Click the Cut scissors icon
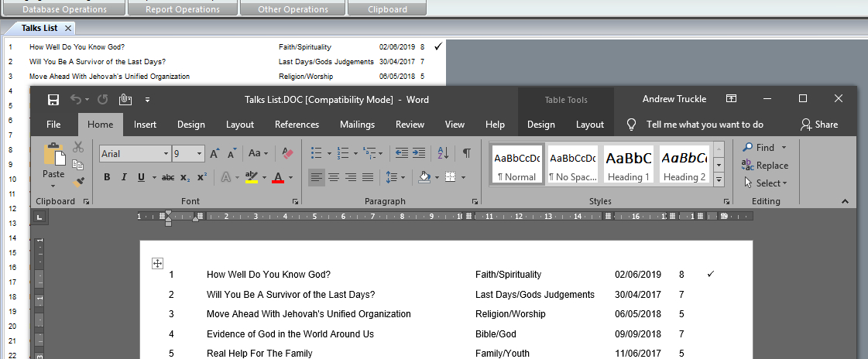 pyautogui.click(x=78, y=147)
